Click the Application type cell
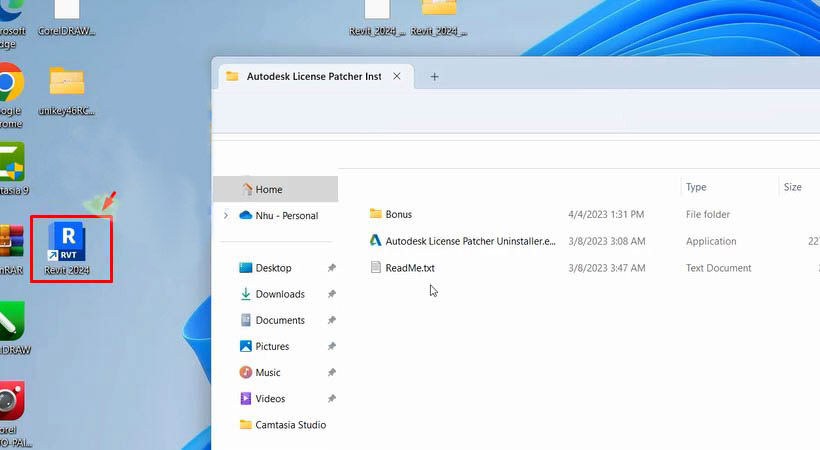The image size is (820, 450). pyautogui.click(x=711, y=241)
